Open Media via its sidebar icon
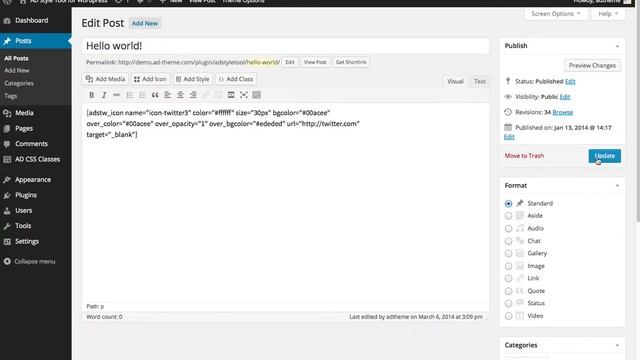Image resolution: width=640 pixels, height=360 pixels. point(7,113)
